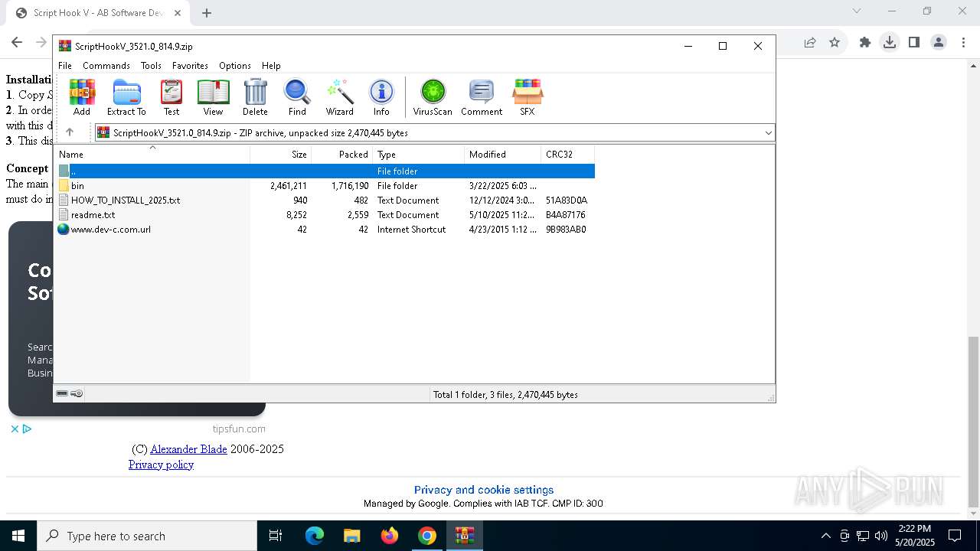The height and width of the screenshot is (551, 980).
Task: Select the parent folder '..' row
Action: pyautogui.click(x=325, y=171)
